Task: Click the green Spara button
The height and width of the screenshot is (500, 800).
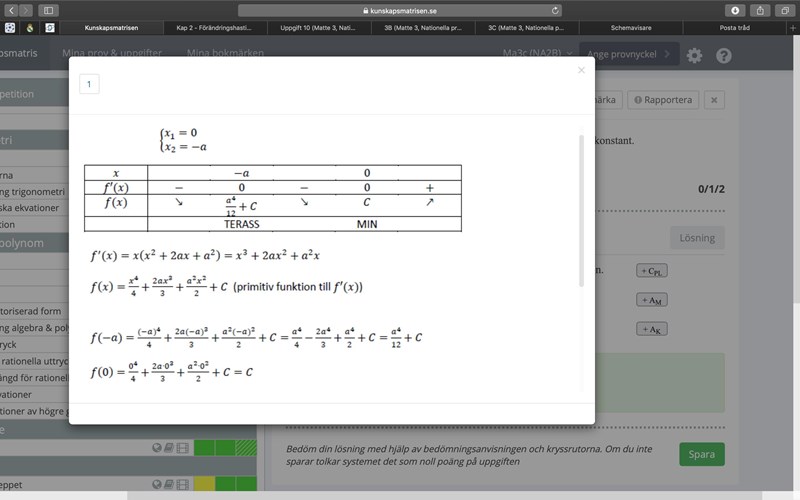Action: (x=701, y=454)
